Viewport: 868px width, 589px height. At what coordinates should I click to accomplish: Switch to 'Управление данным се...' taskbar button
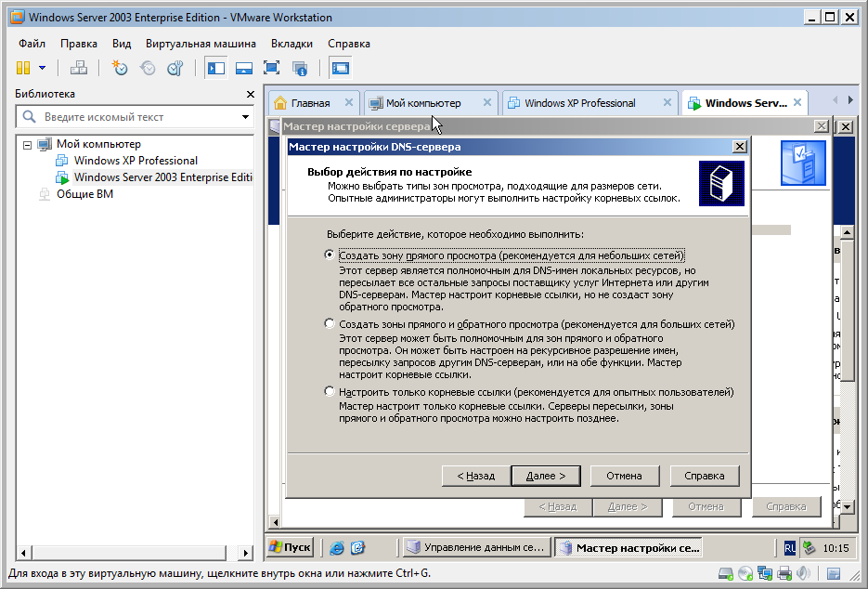pos(477,547)
